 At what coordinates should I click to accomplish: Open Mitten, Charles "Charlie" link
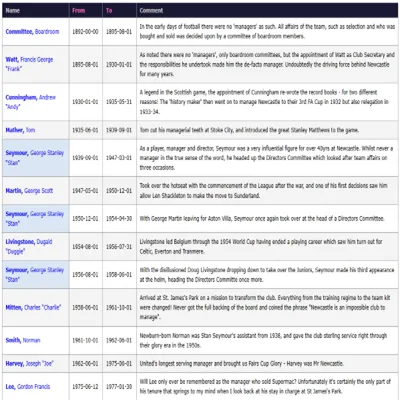pos(33,307)
